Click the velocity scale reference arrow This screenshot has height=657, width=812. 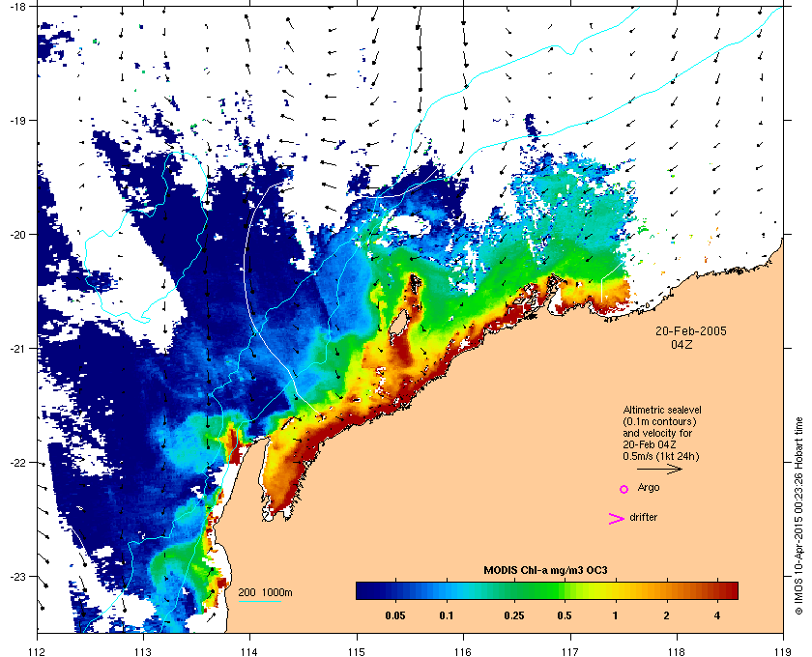[659, 470]
